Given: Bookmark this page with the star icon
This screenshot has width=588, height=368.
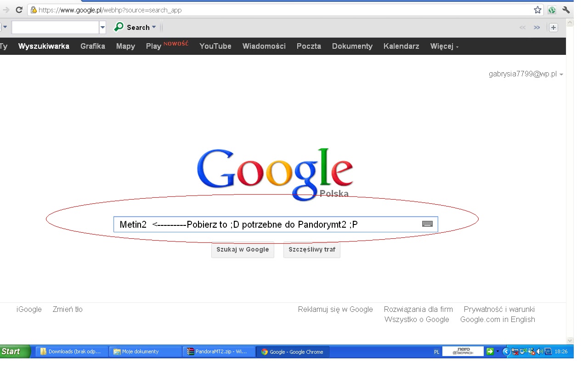Looking at the screenshot, I should point(537,10).
